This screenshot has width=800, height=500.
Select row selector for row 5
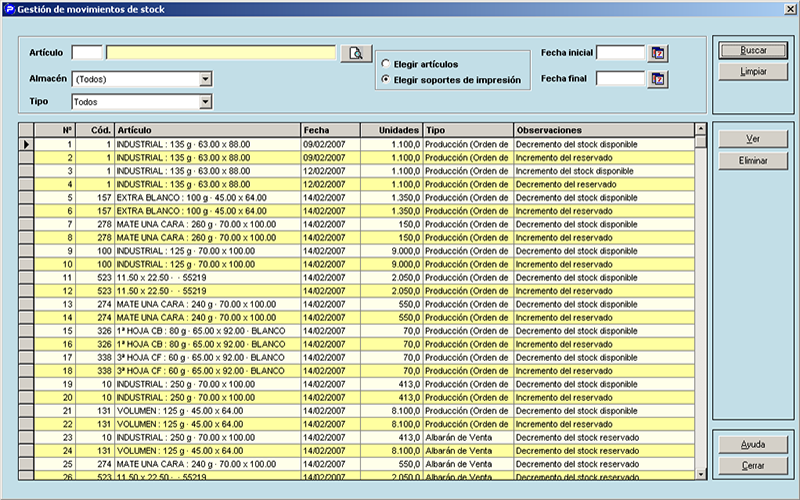pyautogui.click(x=27, y=197)
